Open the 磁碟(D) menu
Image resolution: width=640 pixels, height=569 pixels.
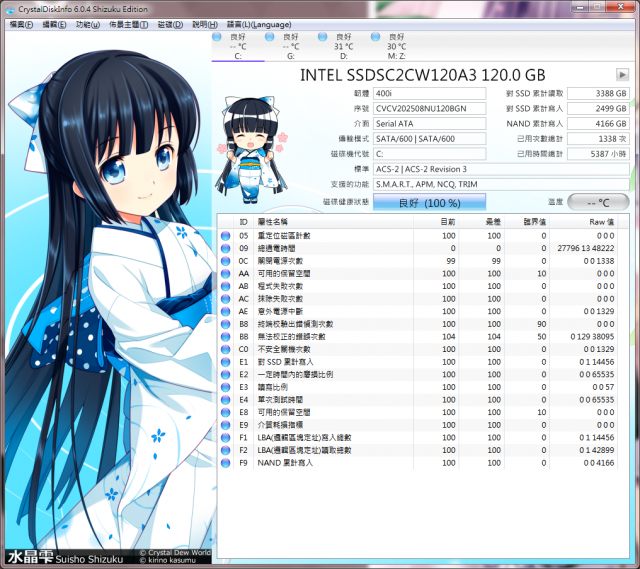pos(170,25)
